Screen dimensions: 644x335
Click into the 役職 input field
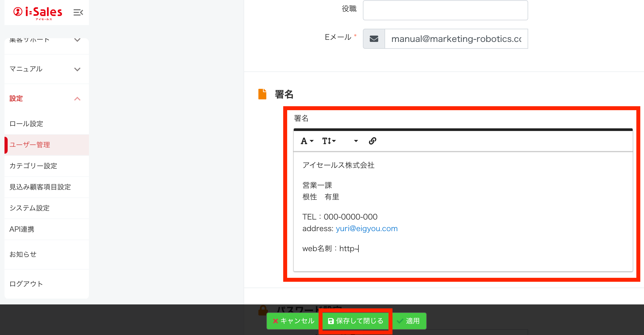click(x=445, y=10)
